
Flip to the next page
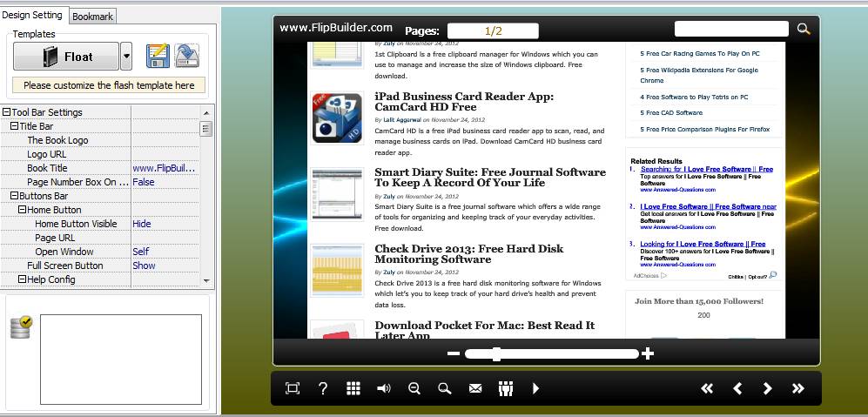767,388
